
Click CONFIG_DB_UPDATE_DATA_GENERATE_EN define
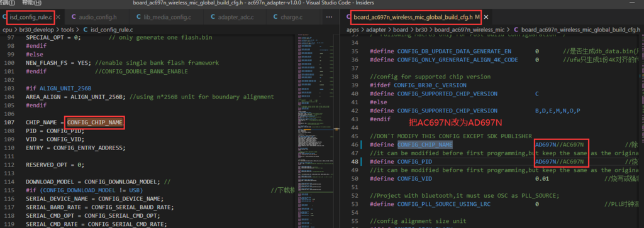pos(454,52)
